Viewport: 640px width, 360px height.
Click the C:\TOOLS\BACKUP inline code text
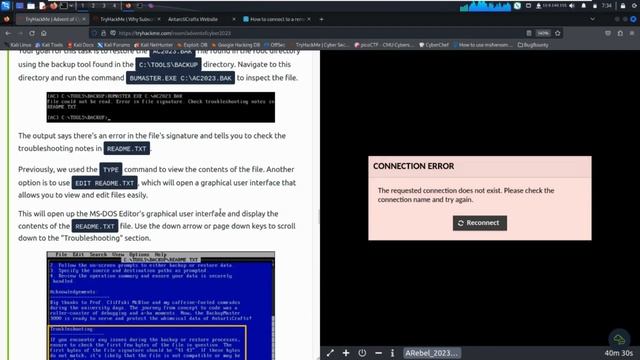[168, 64]
